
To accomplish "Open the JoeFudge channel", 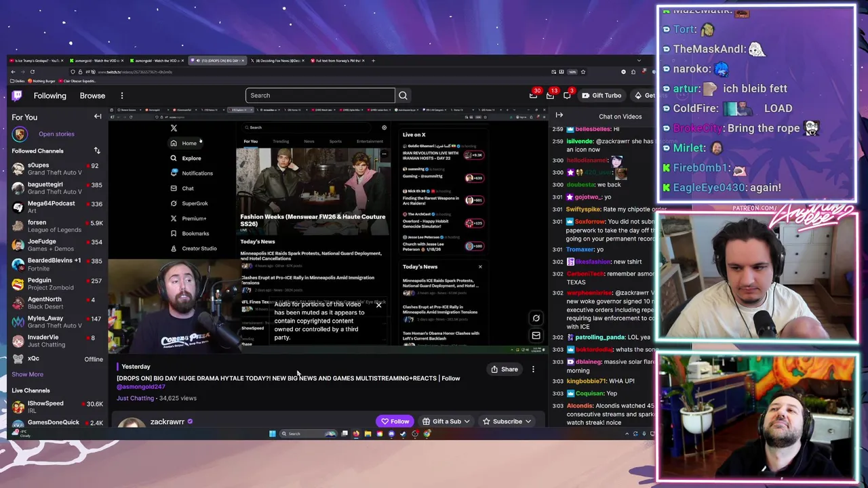I will click(x=56, y=245).
